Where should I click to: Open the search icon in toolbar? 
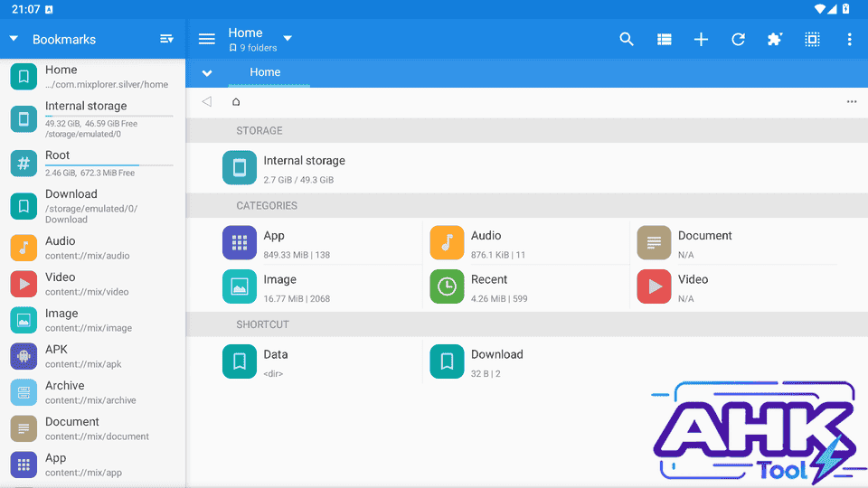[626, 39]
